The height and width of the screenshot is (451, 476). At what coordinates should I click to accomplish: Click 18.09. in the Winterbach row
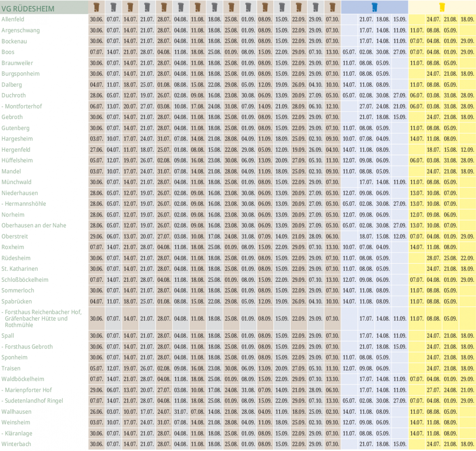point(467,444)
